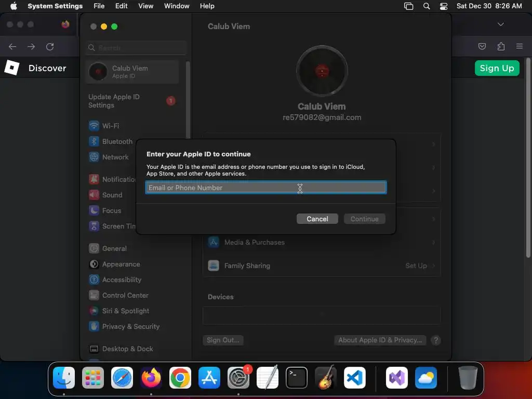Screen dimensions: 532x399
Task: Open GarageBand from the Dock
Action: click(x=326, y=378)
